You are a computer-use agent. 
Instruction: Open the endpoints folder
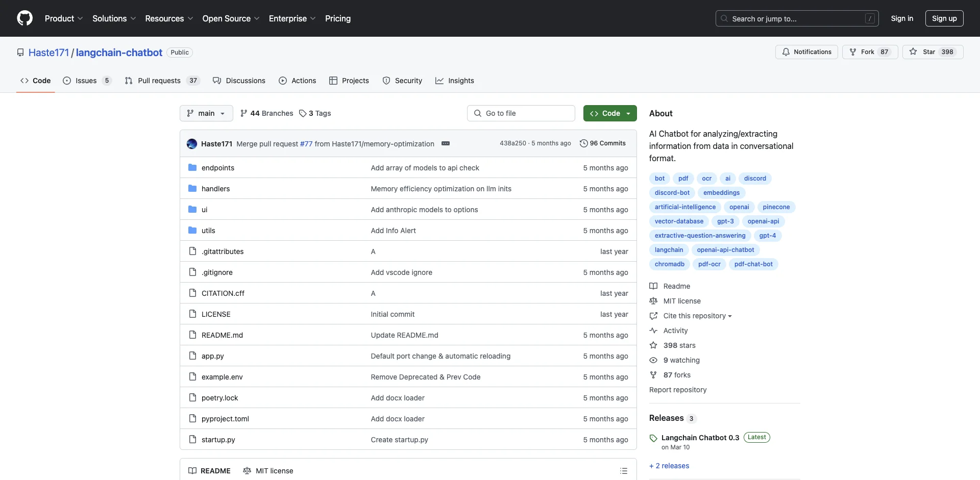point(218,168)
